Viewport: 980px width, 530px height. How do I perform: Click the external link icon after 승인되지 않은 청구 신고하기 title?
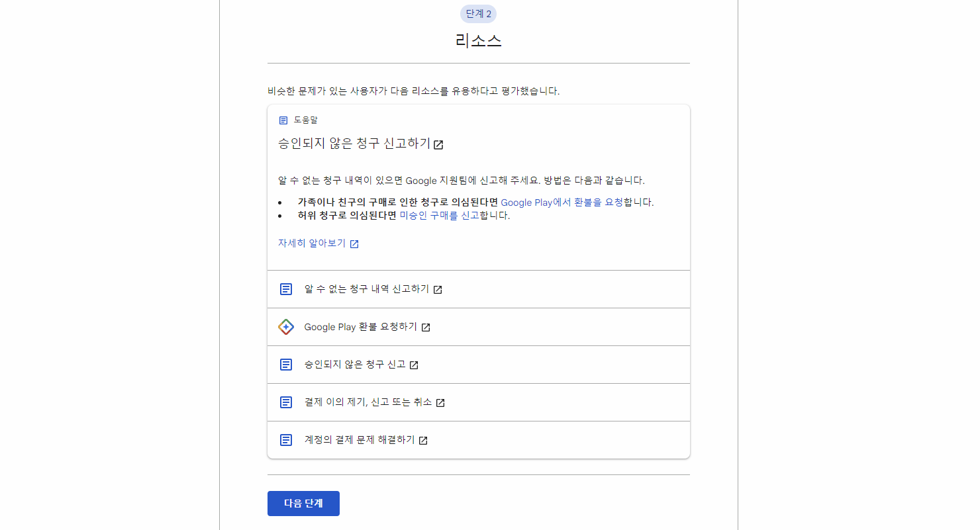point(438,144)
